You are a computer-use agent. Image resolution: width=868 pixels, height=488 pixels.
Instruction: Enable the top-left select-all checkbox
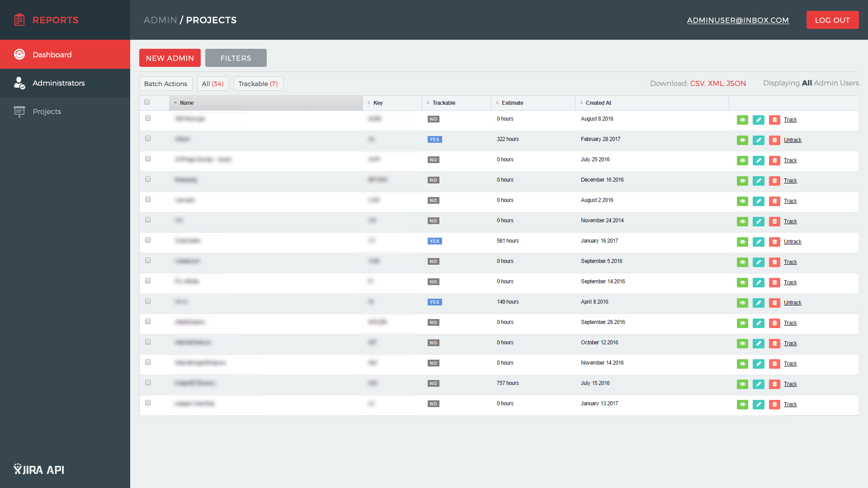147,102
